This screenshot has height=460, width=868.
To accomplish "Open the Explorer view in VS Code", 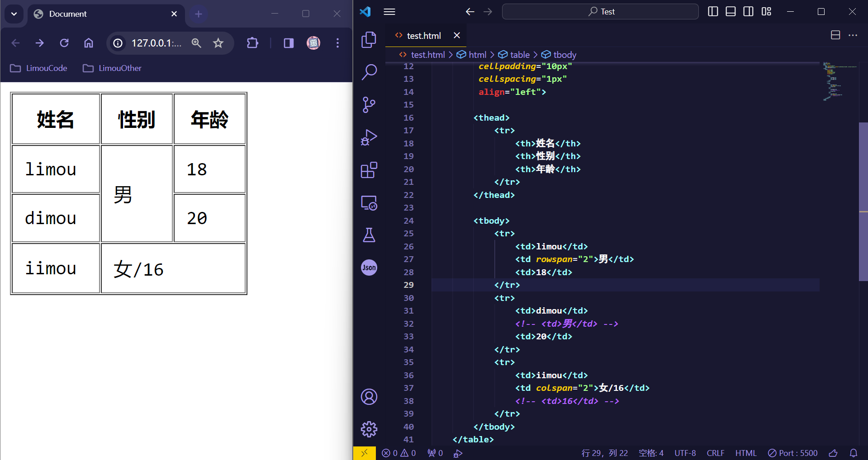I will click(369, 40).
